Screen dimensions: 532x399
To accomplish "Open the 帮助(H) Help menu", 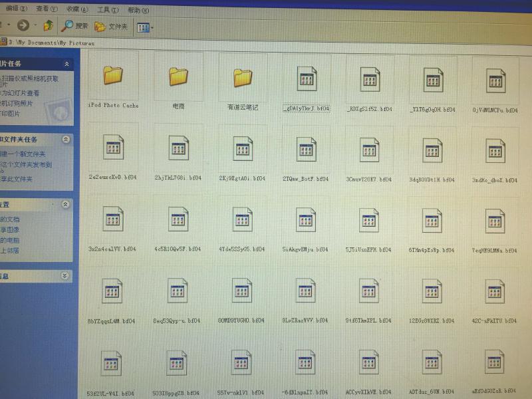I will pyautogui.click(x=135, y=10).
